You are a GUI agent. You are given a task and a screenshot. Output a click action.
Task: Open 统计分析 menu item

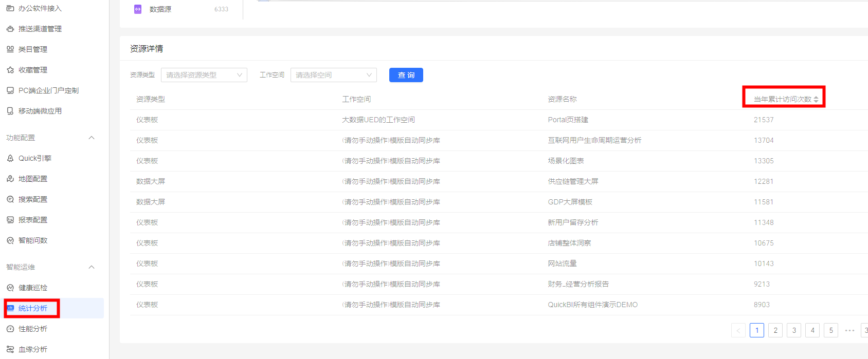(33, 308)
